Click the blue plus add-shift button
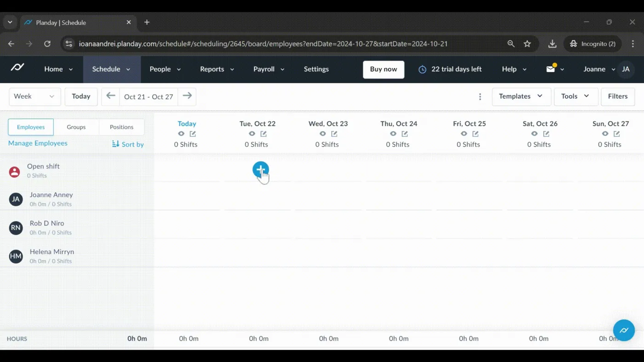 click(260, 170)
